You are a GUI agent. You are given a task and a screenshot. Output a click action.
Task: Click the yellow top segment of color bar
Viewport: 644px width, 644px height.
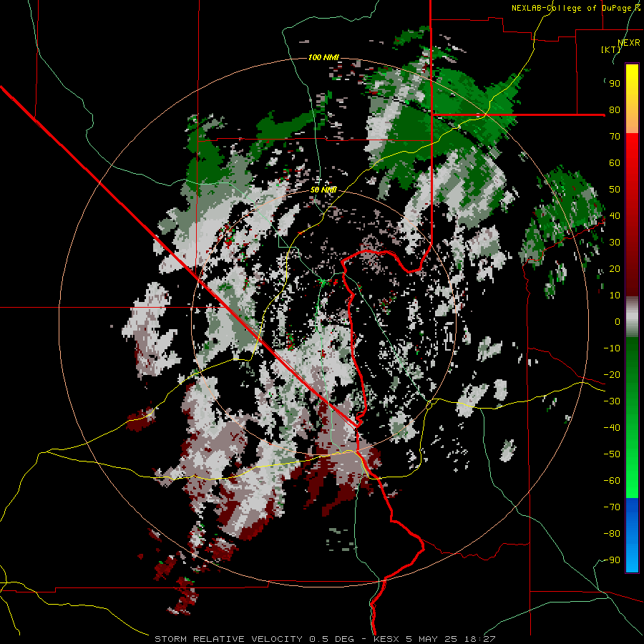click(632, 99)
